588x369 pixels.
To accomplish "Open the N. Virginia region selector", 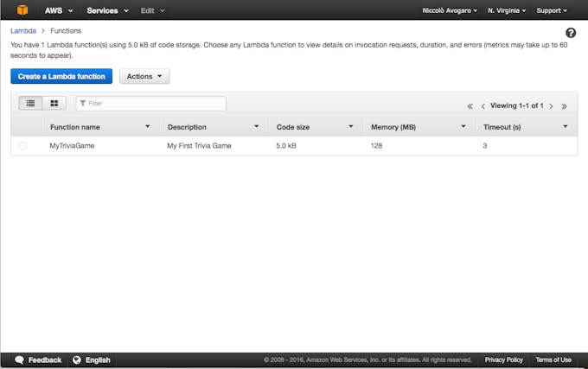I will coord(507,10).
